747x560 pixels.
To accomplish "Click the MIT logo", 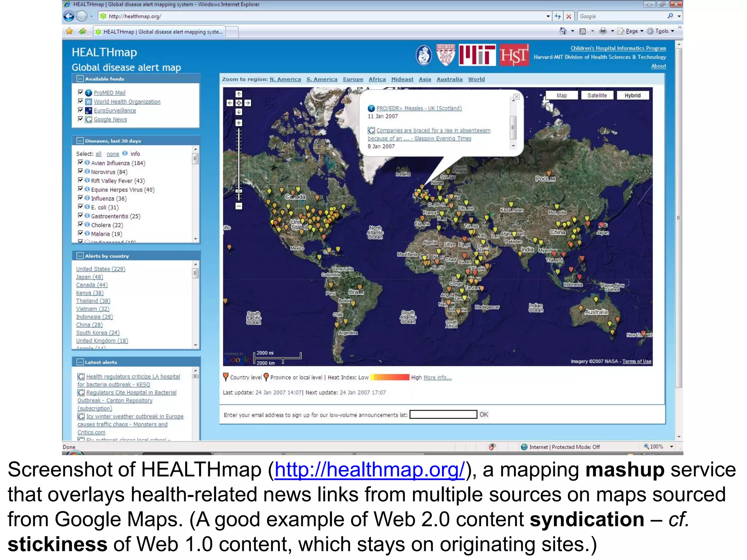I will (x=477, y=55).
